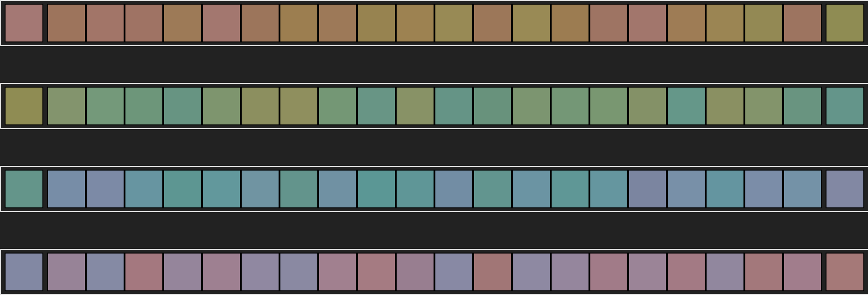Screen dimensions: 868x295
Task: Pick the darkest periwinkle swatch in the third row
Action: (648, 189)
